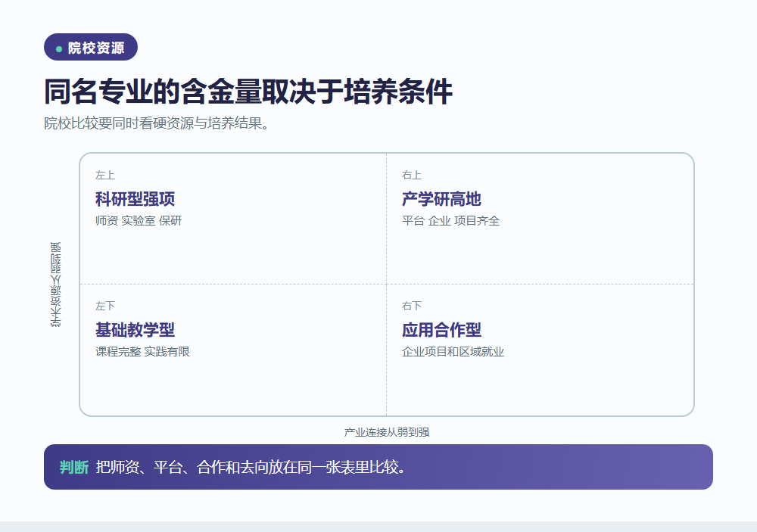Click the 左上 quadrant label

pos(105,175)
